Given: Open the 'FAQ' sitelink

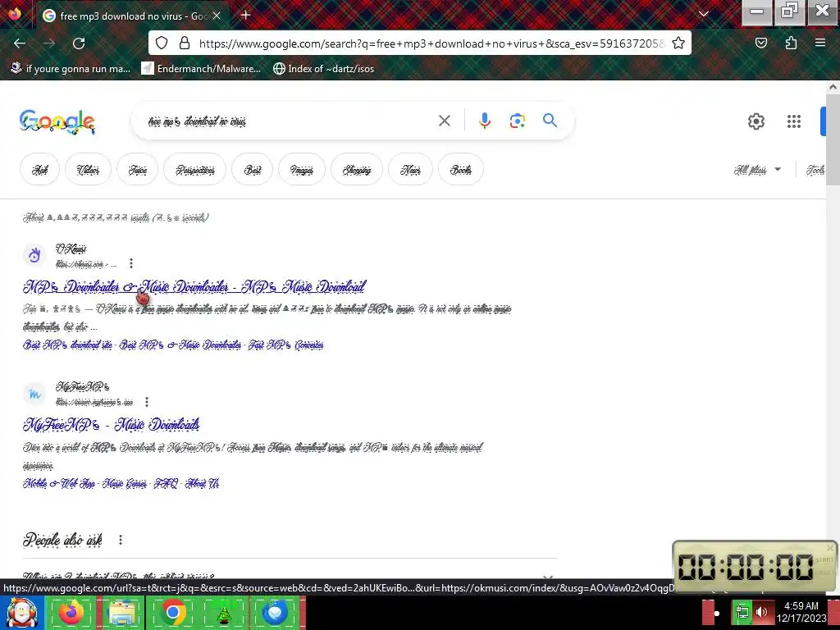Looking at the screenshot, I should (x=166, y=483).
